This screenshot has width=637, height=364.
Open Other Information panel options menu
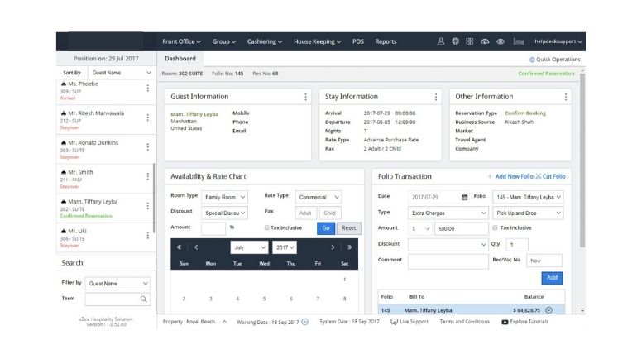566,97
